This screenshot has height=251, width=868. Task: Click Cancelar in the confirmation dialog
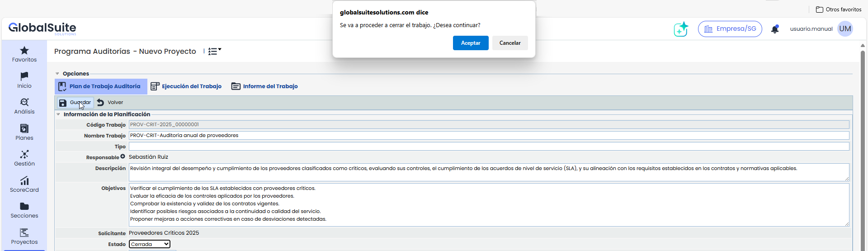510,43
